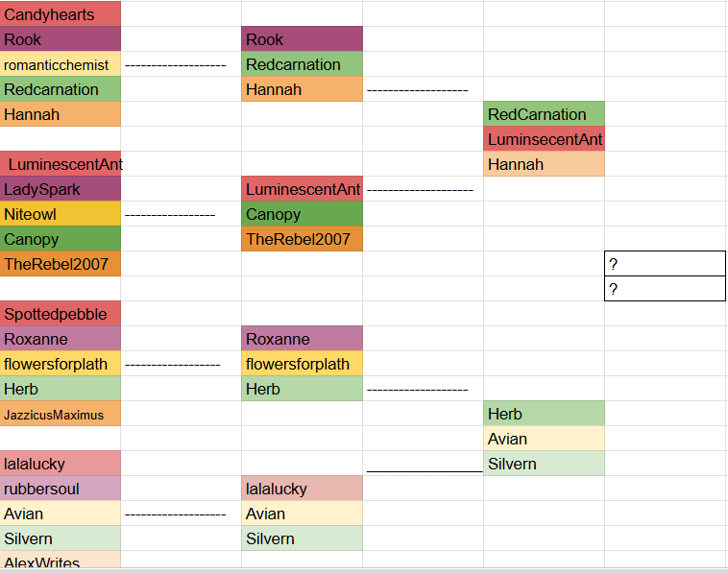The width and height of the screenshot is (728, 574).
Task: Select the lower question mark finals cell
Action: pos(665,289)
